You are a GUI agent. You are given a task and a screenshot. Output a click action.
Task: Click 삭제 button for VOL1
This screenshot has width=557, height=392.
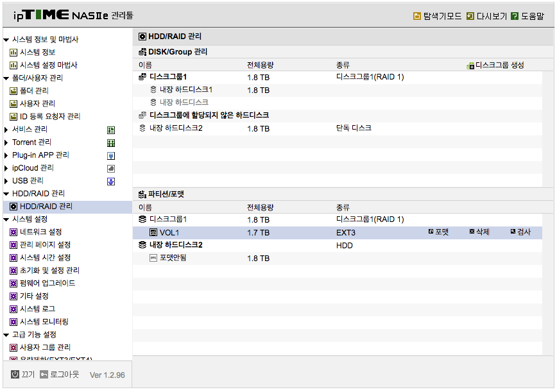click(x=479, y=232)
